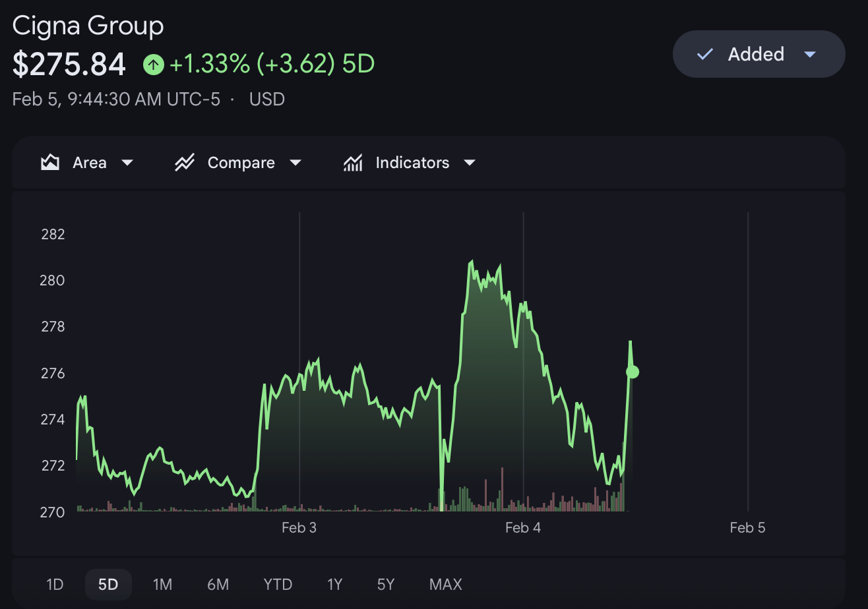Click the current price dot on chart
868x609 pixels.
[x=632, y=372]
